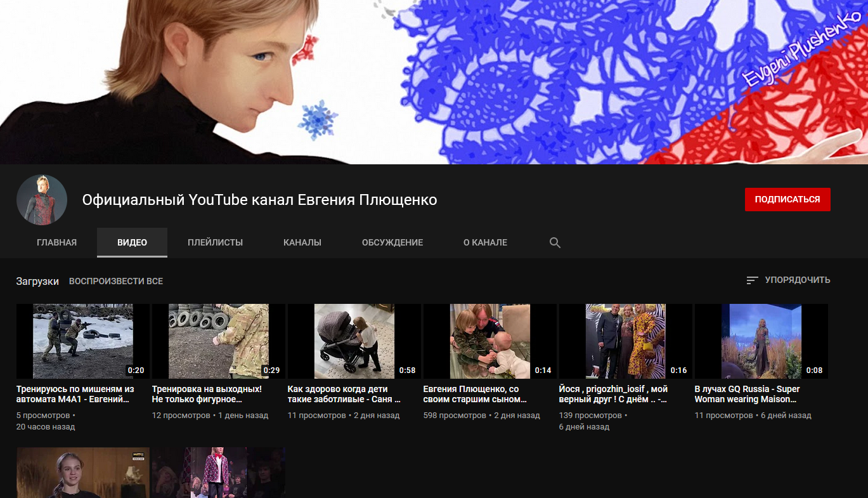
Task: Play the tire wall weekend training thumbnail
Action: pos(218,341)
